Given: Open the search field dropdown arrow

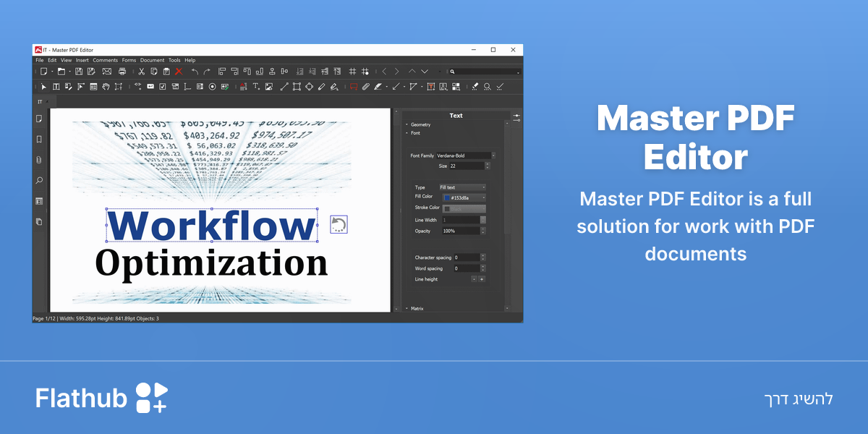Looking at the screenshot, I should pos(518,72).
